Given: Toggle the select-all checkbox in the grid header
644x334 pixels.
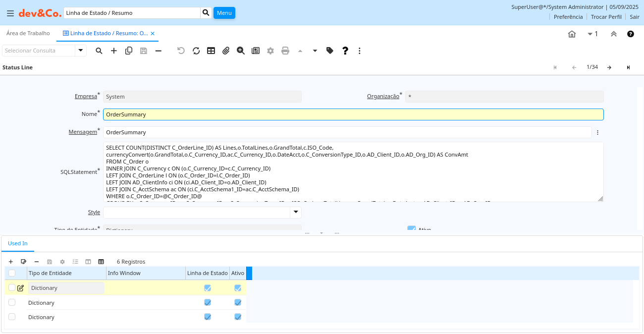Looking at the screenshot, I should coord(12,273).
